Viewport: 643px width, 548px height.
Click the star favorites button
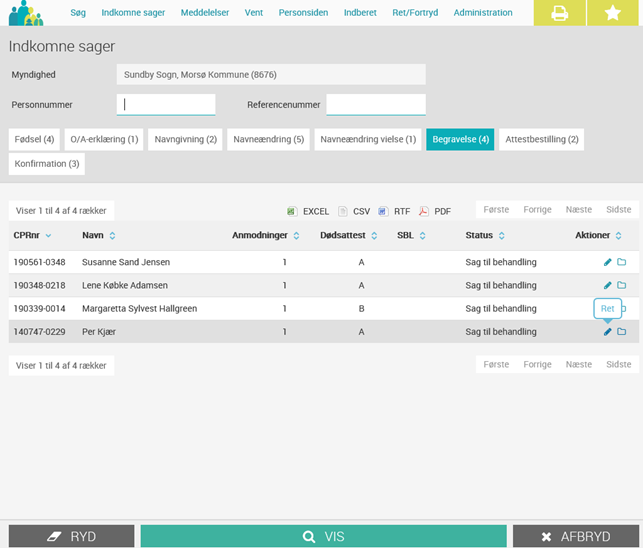[613, 13]
